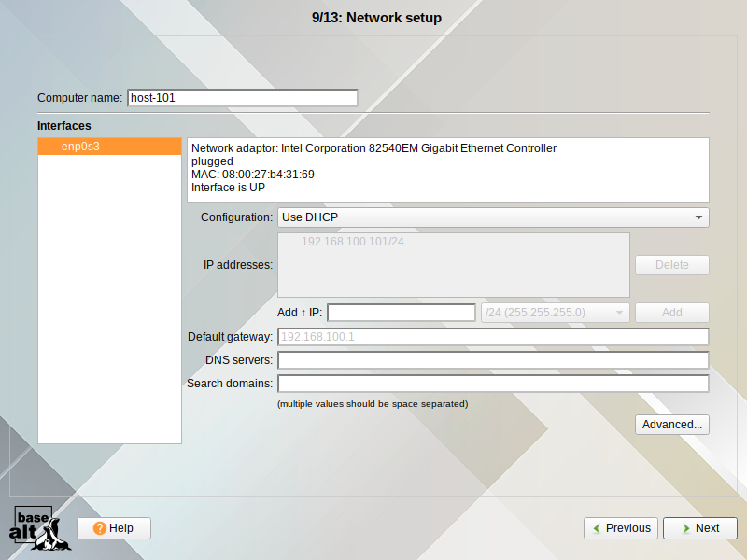
Task: Click the Default gateway field
Action: 493,337
